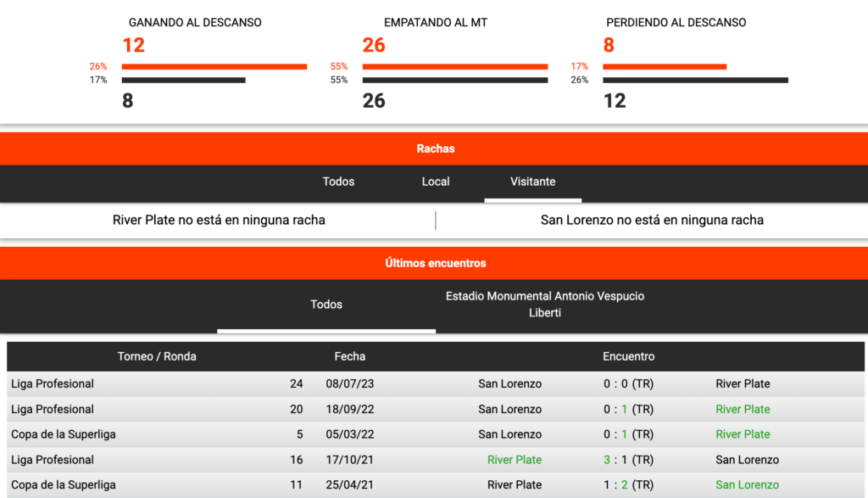
Task: Open the 0 : 0 score from 08/07/23
Action: coord(627,384)
